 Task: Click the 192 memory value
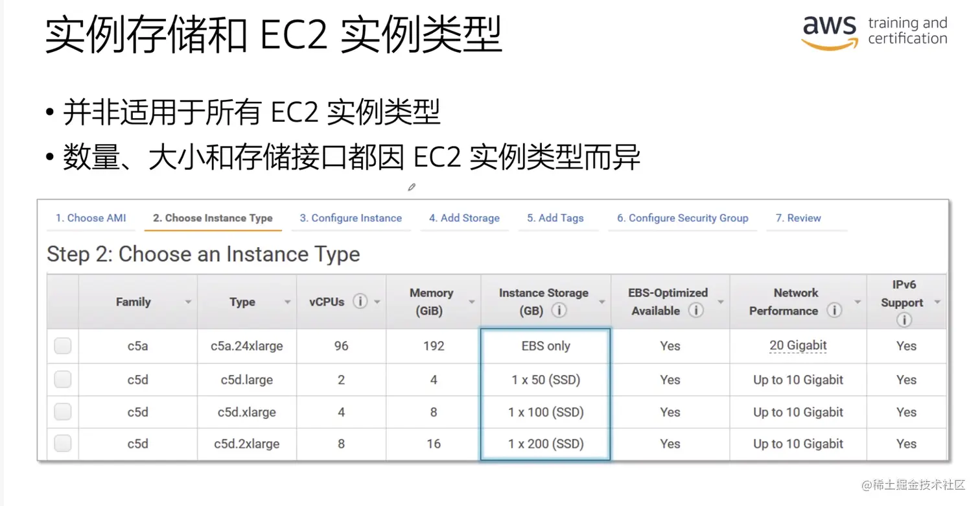[434, 346]
